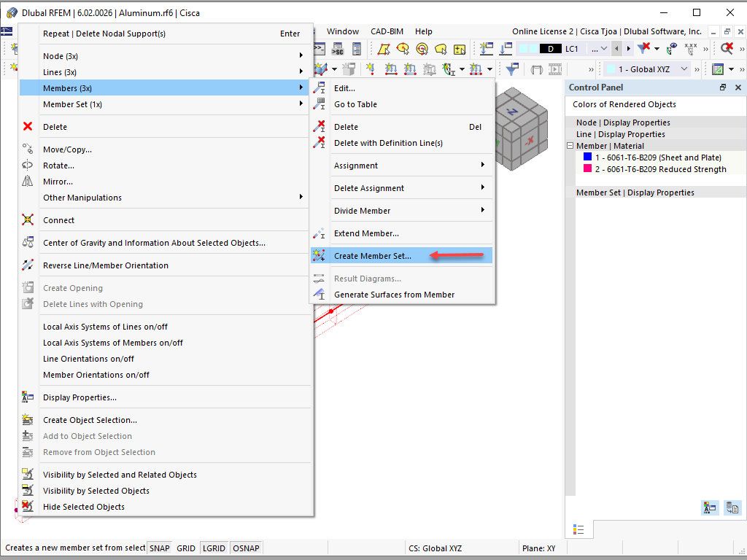Click pink swatch for Reduced Strength material
747x560 pixels.
(x=587, y=168)
